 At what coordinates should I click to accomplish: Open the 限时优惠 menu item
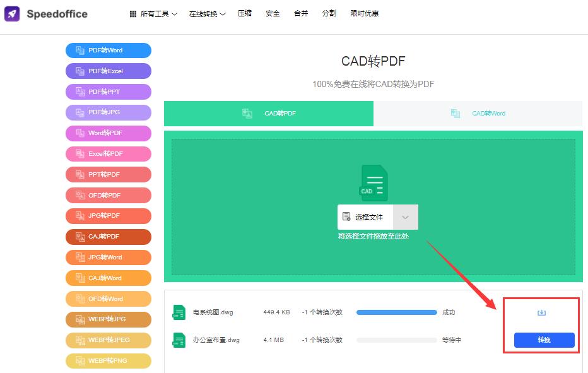pos(365,13)
